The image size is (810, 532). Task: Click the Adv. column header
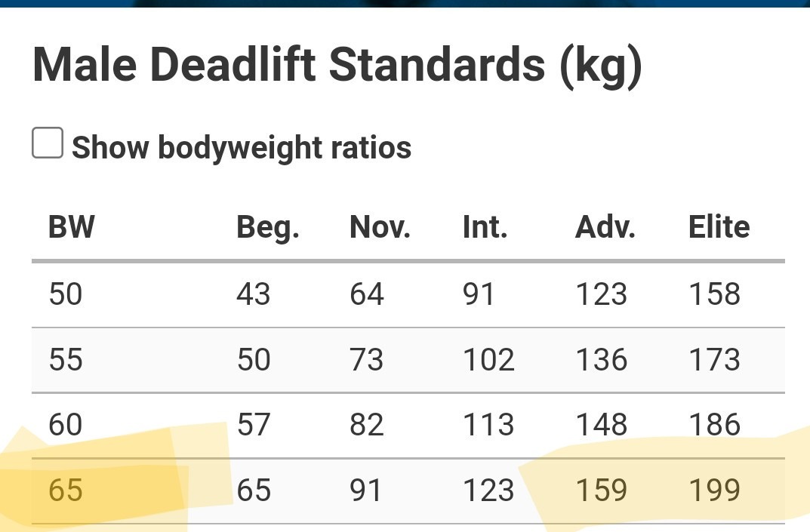click(605, 226)
